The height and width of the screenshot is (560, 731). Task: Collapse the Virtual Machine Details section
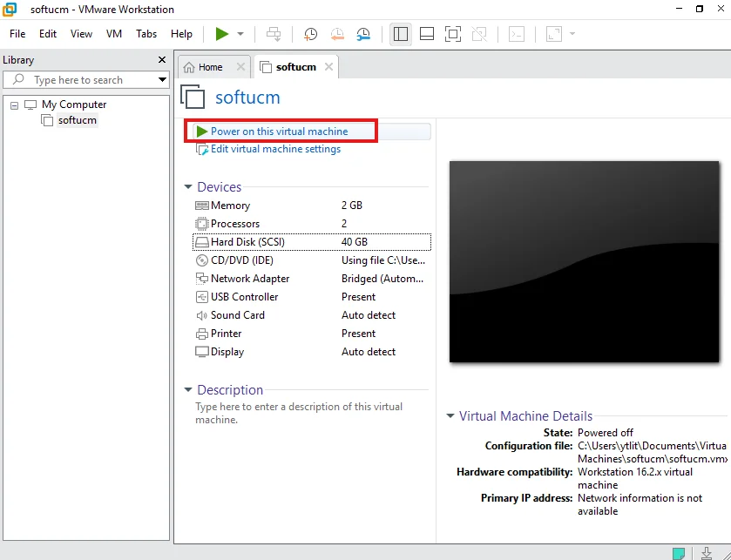click(x=450, y=416)
